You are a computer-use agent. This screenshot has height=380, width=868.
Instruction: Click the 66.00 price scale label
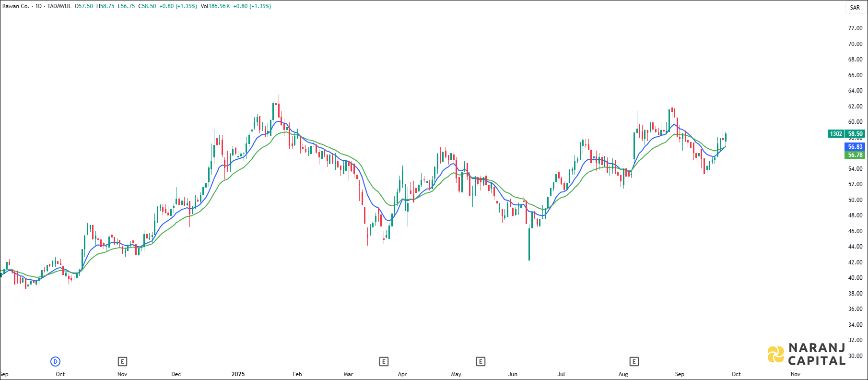(855, 75)
